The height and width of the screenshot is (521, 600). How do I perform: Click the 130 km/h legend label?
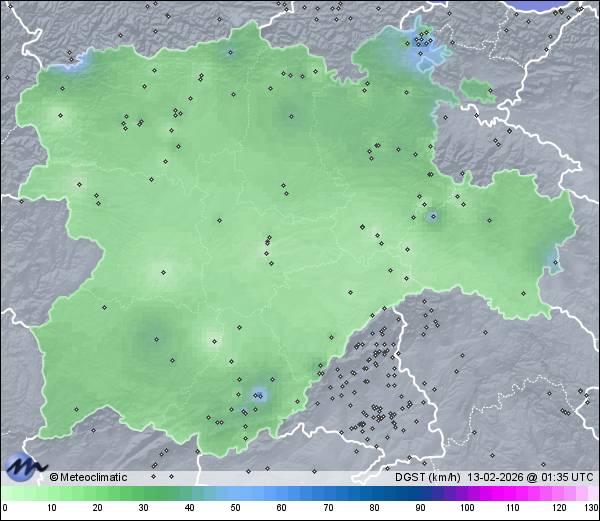[x=589, y=508]
